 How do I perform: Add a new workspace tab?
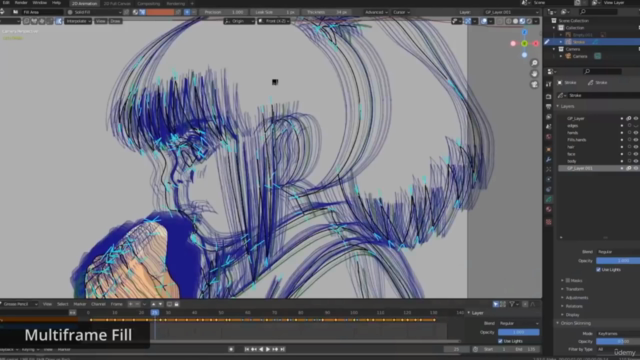tap(192, 3)
